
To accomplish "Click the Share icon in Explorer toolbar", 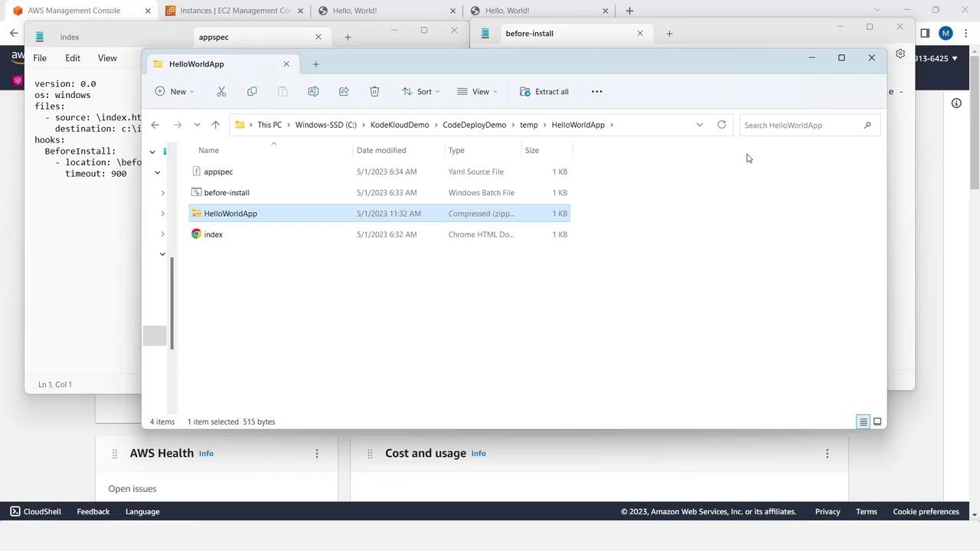I will [344, 92].
